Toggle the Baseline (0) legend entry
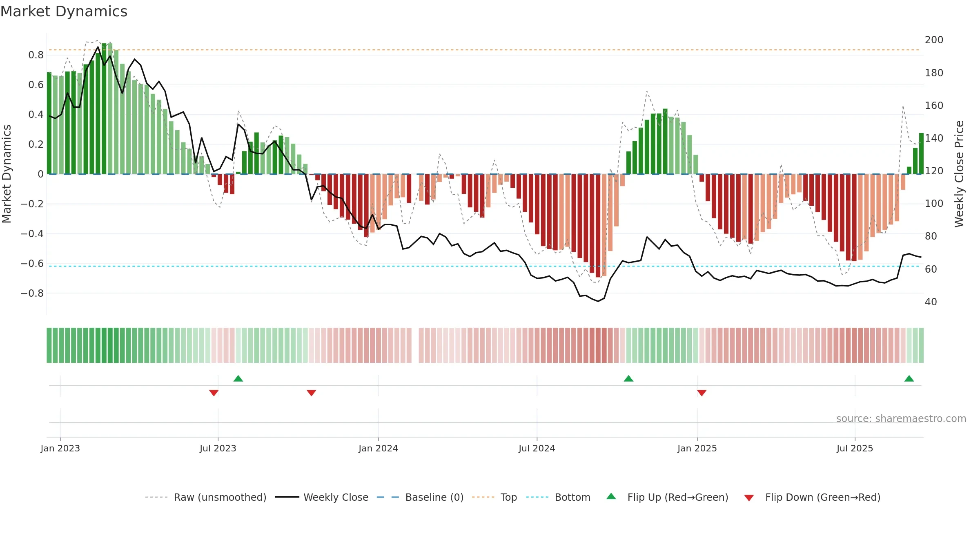The height and width of the screenshot is (551, 980). pos(420,497)
